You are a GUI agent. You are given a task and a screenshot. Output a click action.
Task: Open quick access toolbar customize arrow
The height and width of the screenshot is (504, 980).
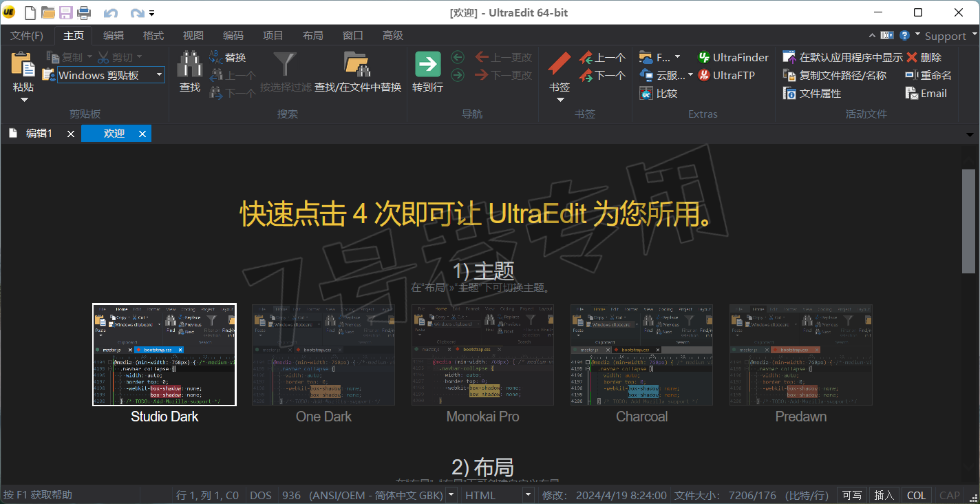pos(151,13)
